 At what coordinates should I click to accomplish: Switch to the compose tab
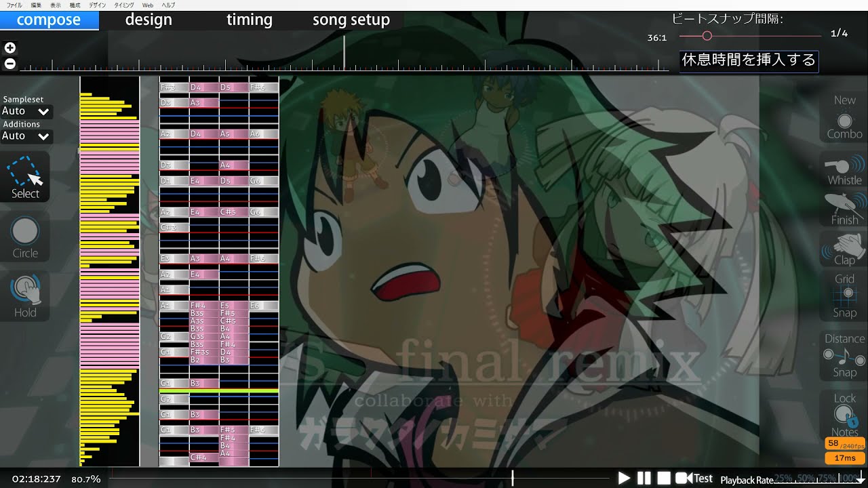[49, 20]
